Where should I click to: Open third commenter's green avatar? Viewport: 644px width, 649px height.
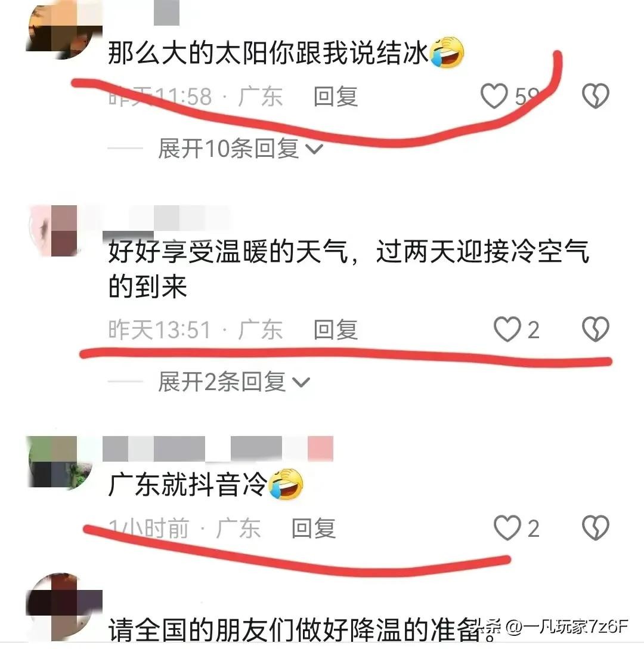(x=60, y=462)
